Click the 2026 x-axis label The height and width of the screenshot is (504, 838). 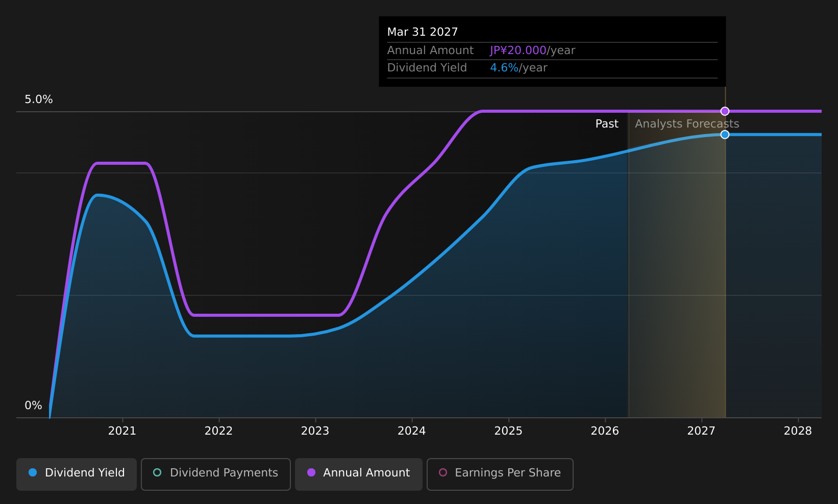click(x=605, y=431)
